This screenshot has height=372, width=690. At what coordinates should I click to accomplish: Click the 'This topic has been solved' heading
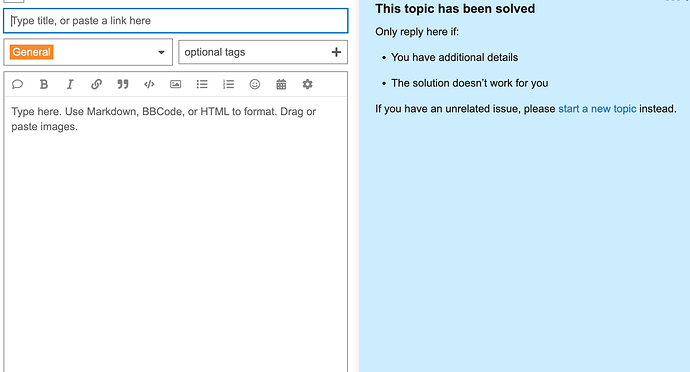(x=455, y=9)
